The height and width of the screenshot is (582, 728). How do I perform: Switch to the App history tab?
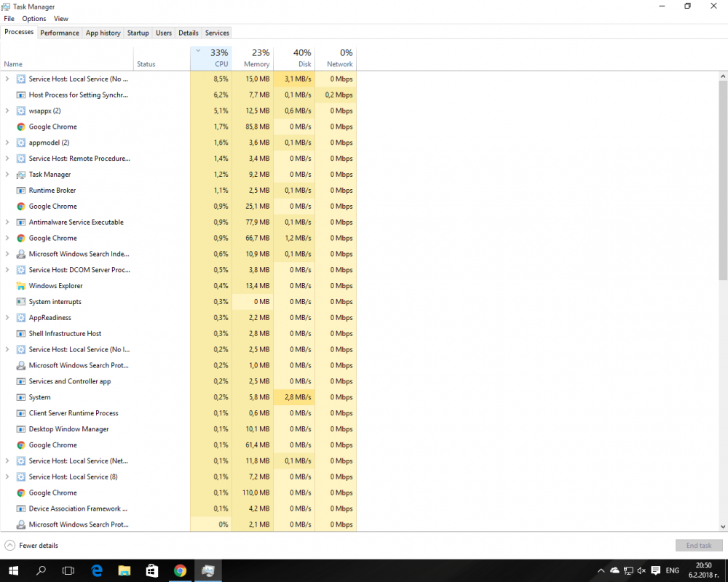(103, 33)
